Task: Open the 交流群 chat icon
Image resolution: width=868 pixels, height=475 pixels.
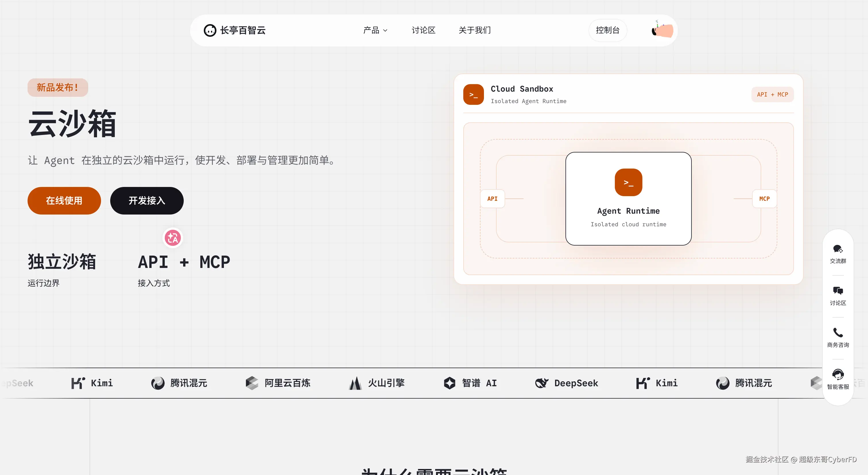Action: click(838, 249)
